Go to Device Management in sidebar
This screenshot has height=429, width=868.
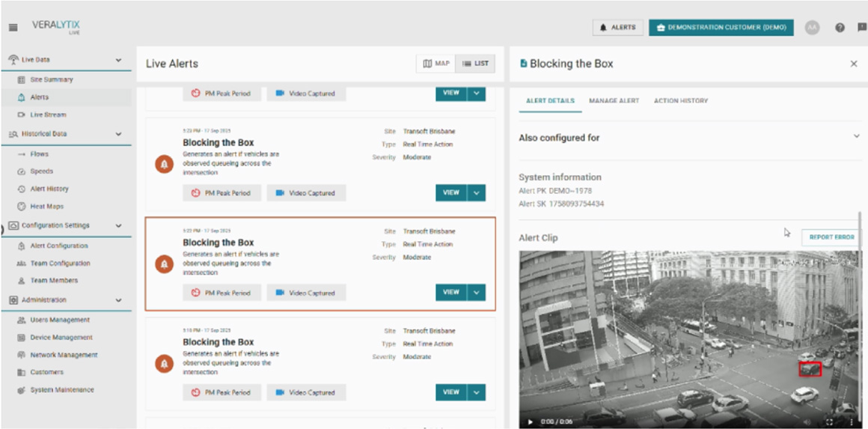(61, 338)
